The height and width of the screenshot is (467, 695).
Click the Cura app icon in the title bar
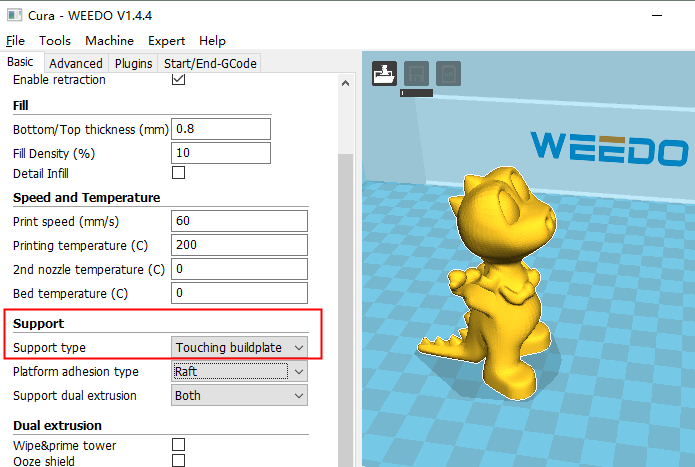point(15,15)
